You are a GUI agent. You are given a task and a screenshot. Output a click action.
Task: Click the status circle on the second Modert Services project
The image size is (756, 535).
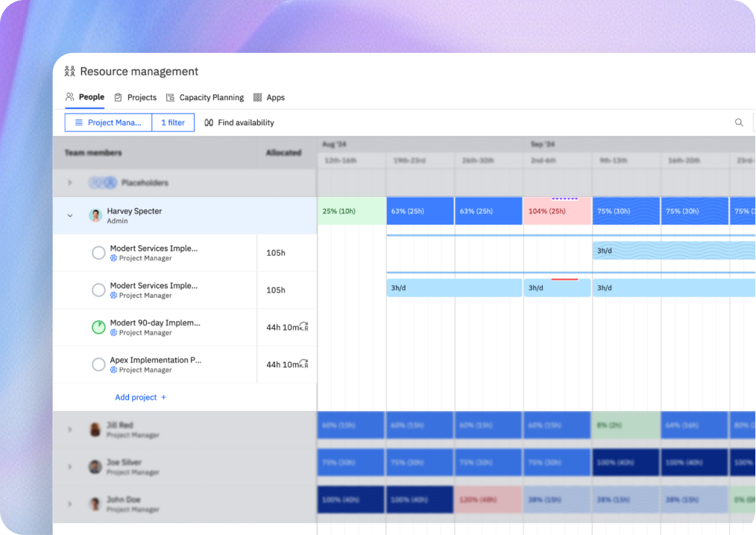[x=98, y=290]
